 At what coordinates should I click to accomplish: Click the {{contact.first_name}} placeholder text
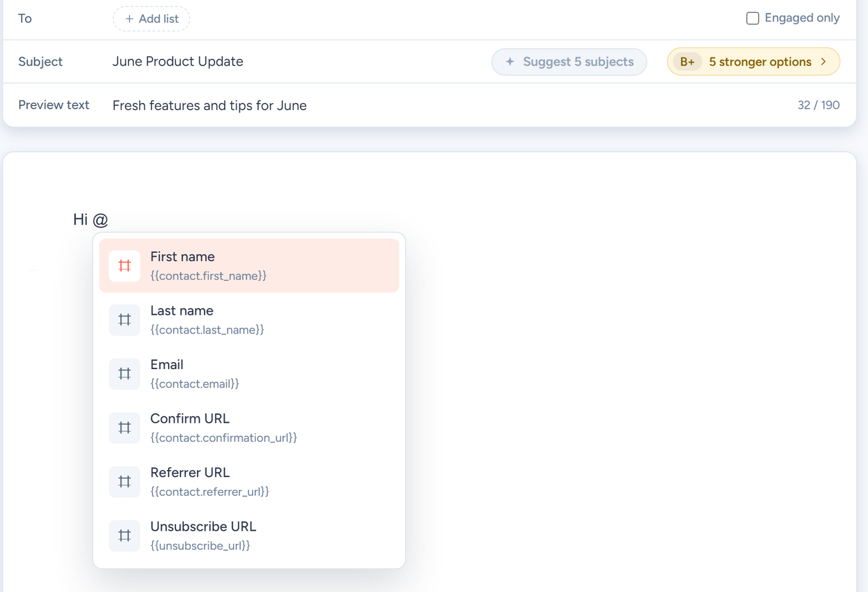pos(209,276)
